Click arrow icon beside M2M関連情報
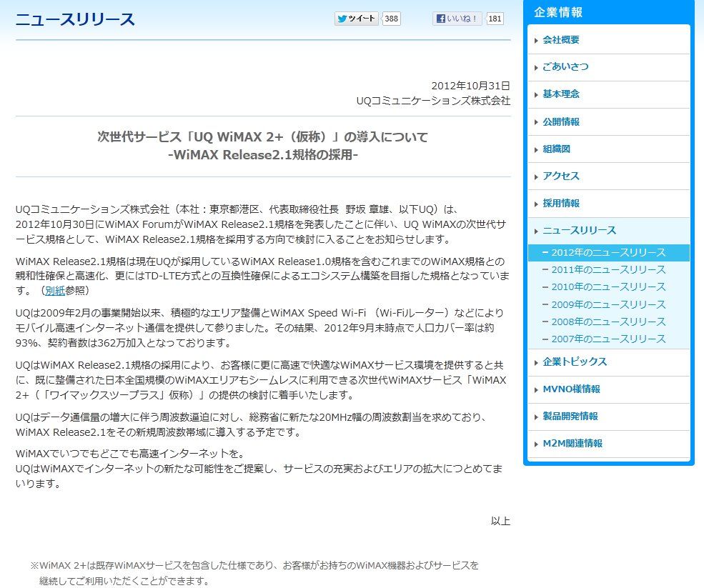 536,444
